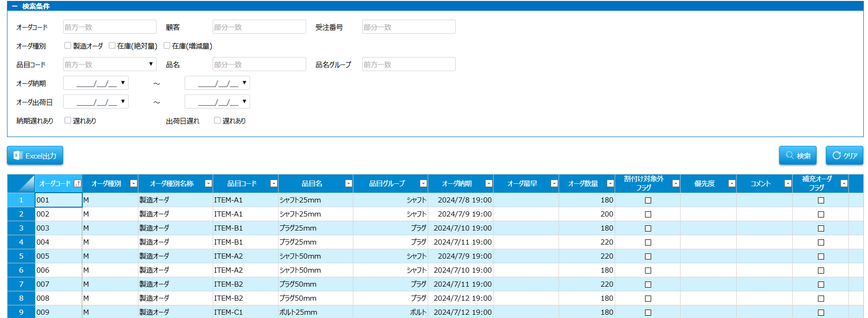The image size is (868, 318).
Task: Click シャフト50mm cell in order 005 row
Action: pos(316,256)
